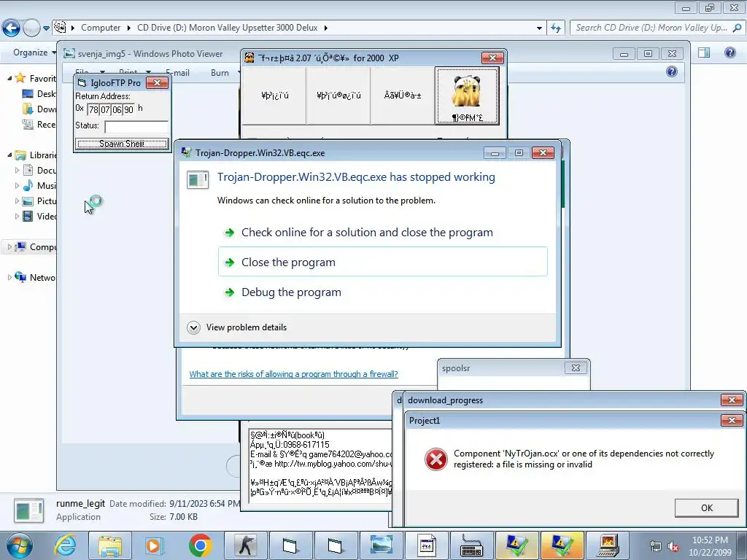Viewport: 747px width, 560px height.
Task: Click the Trojan-Dropper crash dialog program icon
Action: pos(198,179)
